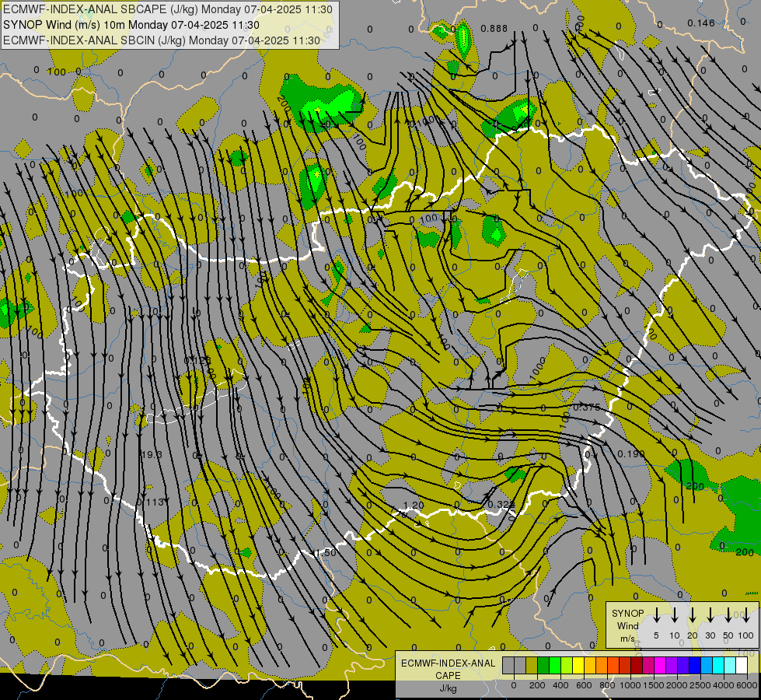761x700 pixels.
Task: Click the 0.146 value on the map
Action: tap(701, 23)
